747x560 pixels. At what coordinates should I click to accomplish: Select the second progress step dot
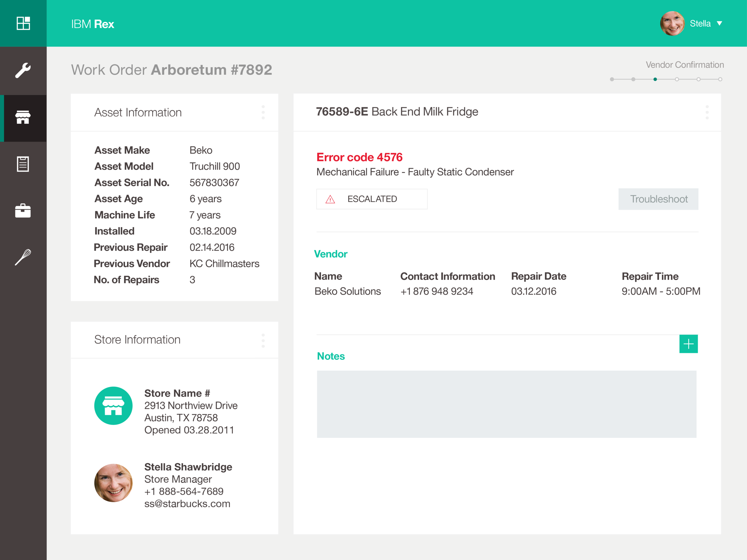pos(633,79)
